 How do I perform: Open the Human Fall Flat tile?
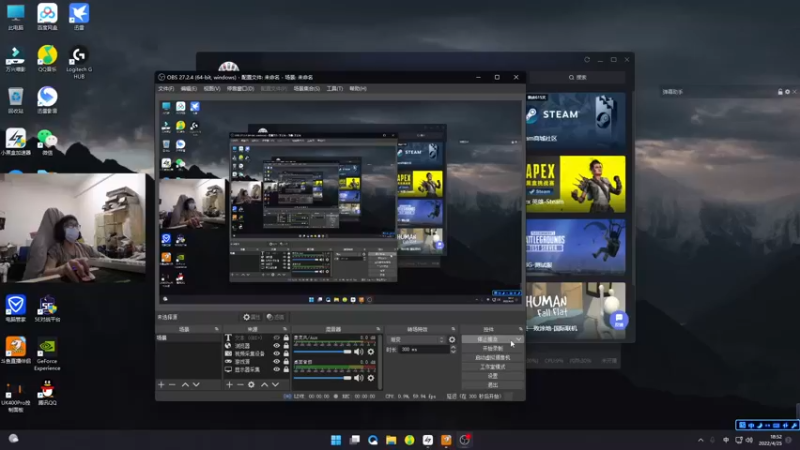(576, 310)
